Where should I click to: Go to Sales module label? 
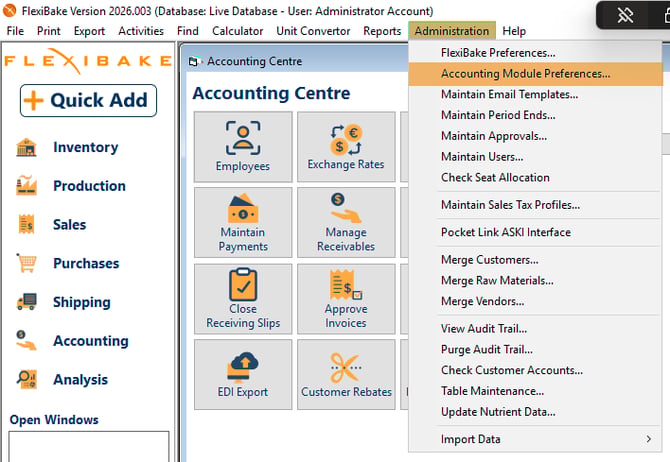tap(69, 225)
